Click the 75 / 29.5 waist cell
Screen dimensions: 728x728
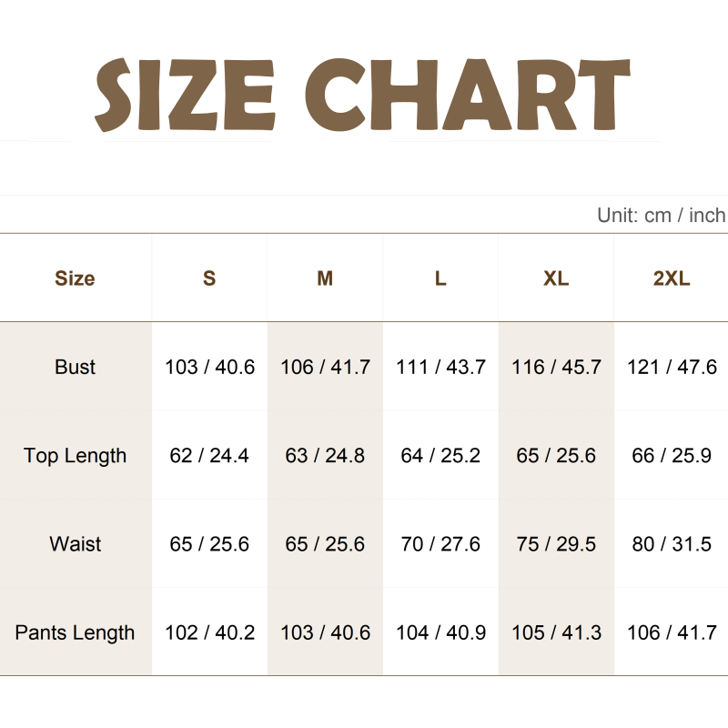[556, 544]
